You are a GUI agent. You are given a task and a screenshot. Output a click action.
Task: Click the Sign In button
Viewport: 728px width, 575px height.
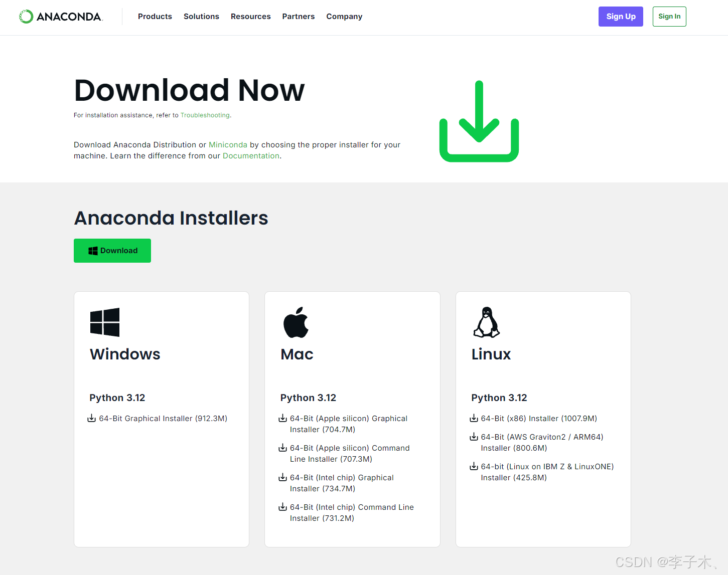coord(669,17)
